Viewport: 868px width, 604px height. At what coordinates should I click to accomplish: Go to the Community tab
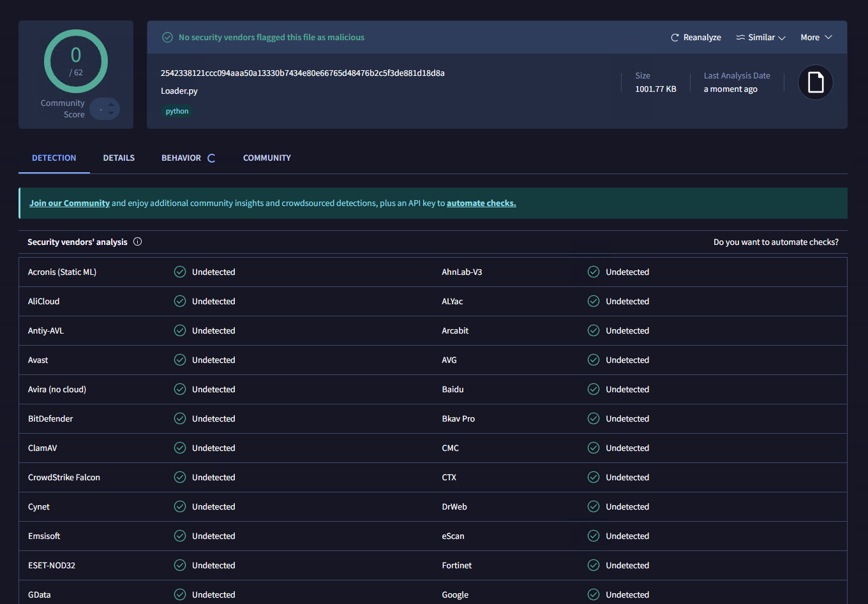coord(267,158)
